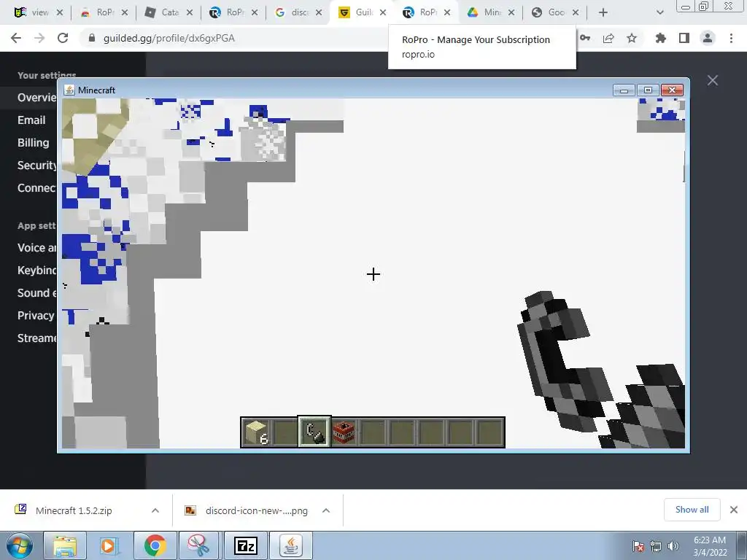Screen dimensions: 747x560
Task: Open Security settings in Guilded
Action: click(x=36, y=166)
